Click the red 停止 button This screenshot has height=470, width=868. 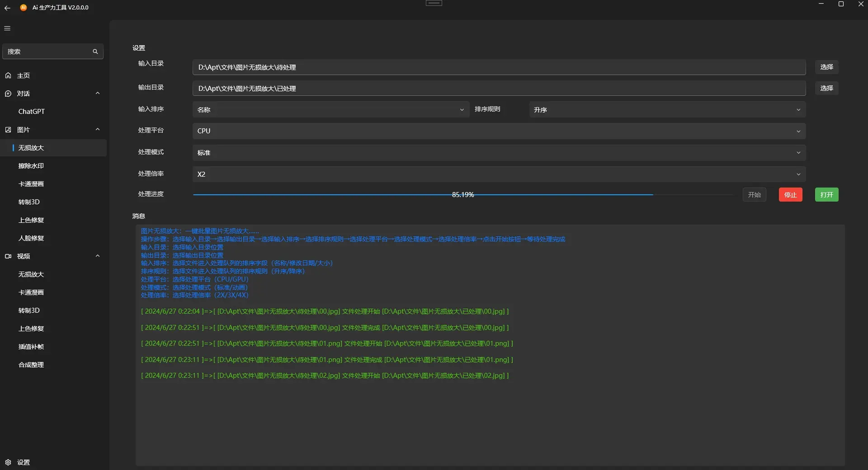point(790,195)
